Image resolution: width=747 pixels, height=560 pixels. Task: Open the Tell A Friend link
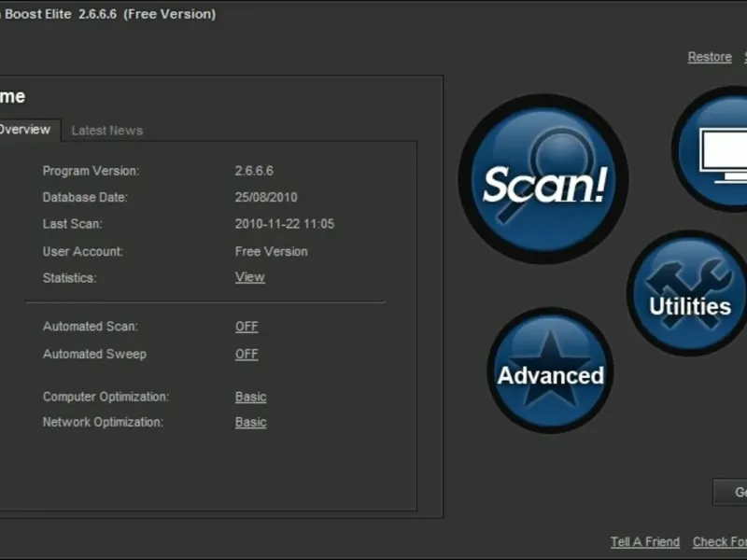[645, 542]
